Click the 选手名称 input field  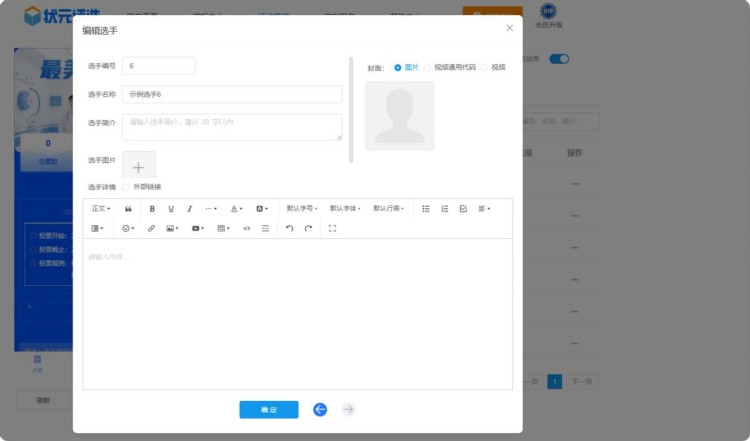(x=231, y=94)
